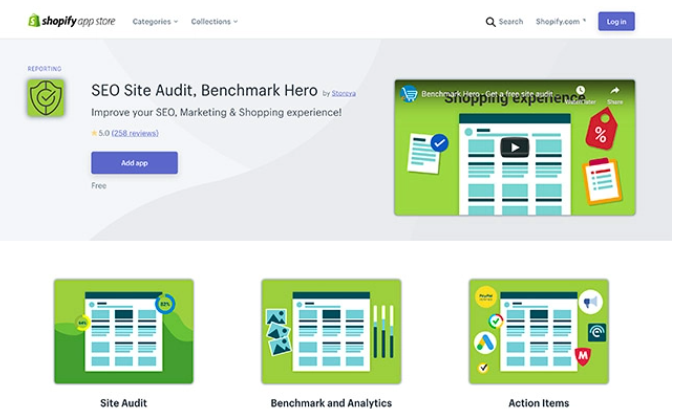Click the video Share arrow icon

(615, 91)
